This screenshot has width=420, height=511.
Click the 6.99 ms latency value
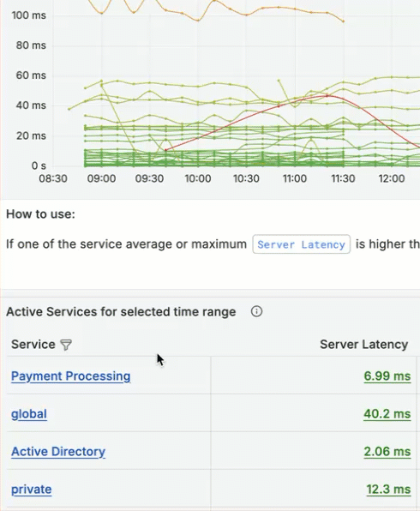pyautogui.click(x=387, y=376)
